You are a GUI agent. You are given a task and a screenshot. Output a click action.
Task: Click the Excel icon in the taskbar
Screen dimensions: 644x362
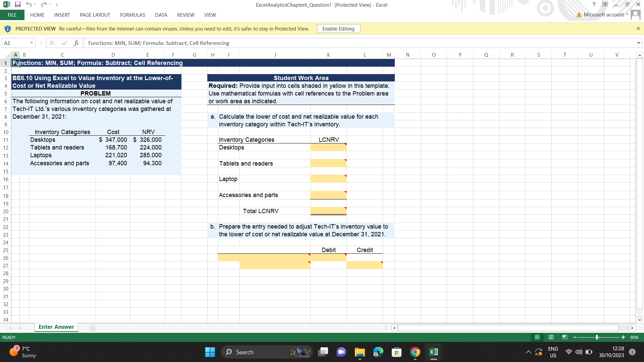coord(433,352)
